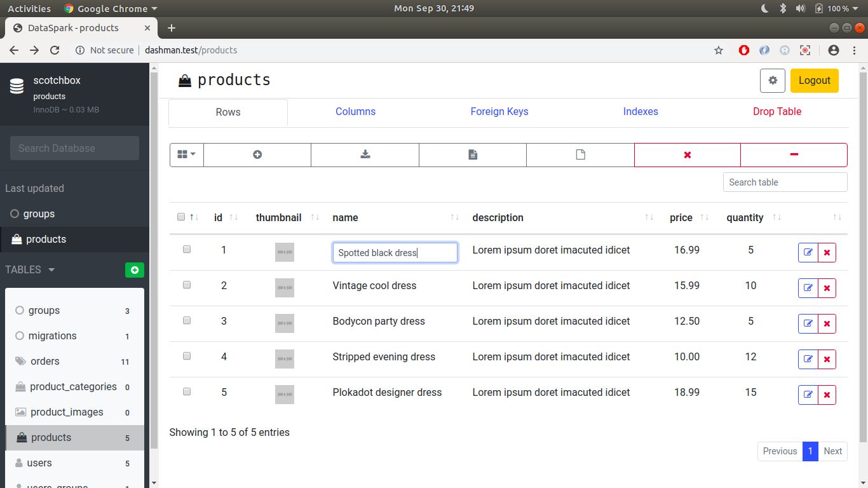The height and width of the screenshot is (488, 868).
Task: Edit the Vintage cool dress row
Action: (x=808, y=288)
